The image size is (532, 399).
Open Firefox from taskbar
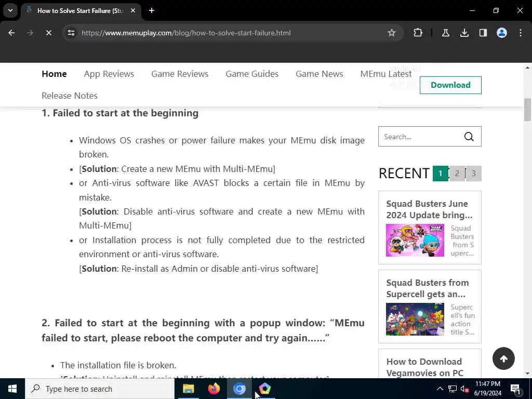214,389
